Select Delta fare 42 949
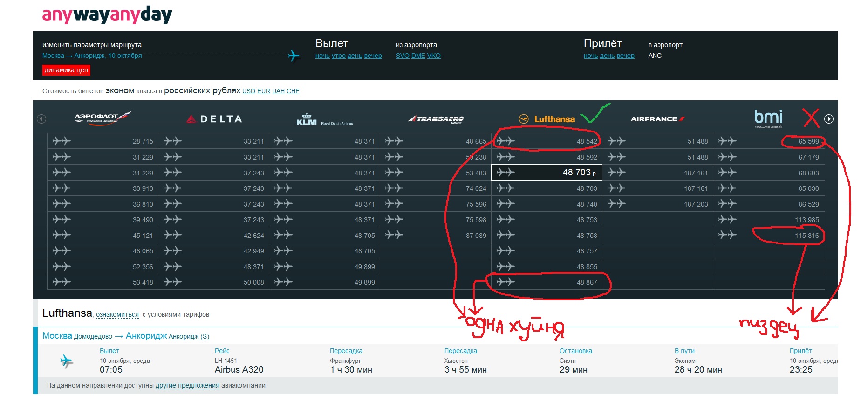Viewport: 868px width, 396px height. [x=214, y=250]
